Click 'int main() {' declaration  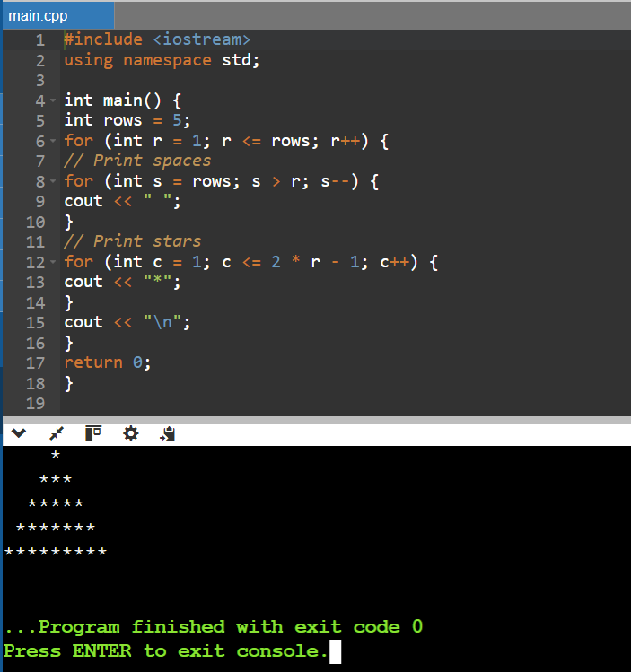123,100
